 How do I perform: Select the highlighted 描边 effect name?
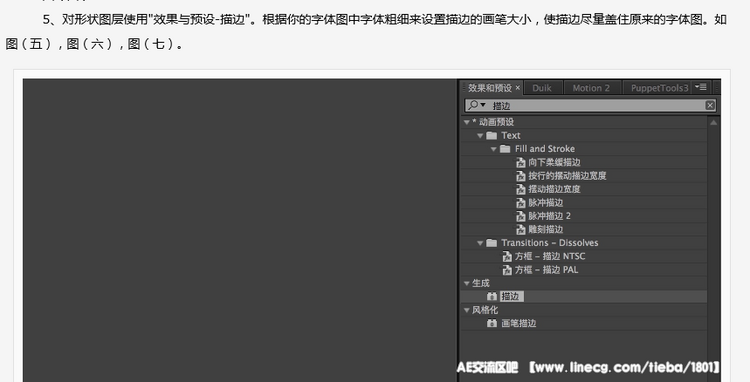click(512, 296)
